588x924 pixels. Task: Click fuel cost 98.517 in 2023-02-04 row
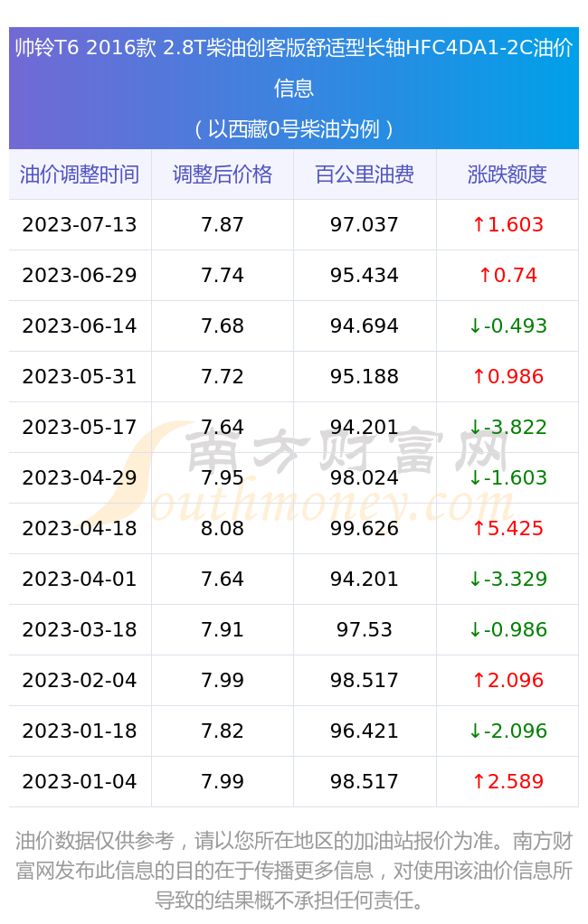(x=365, y=681)
